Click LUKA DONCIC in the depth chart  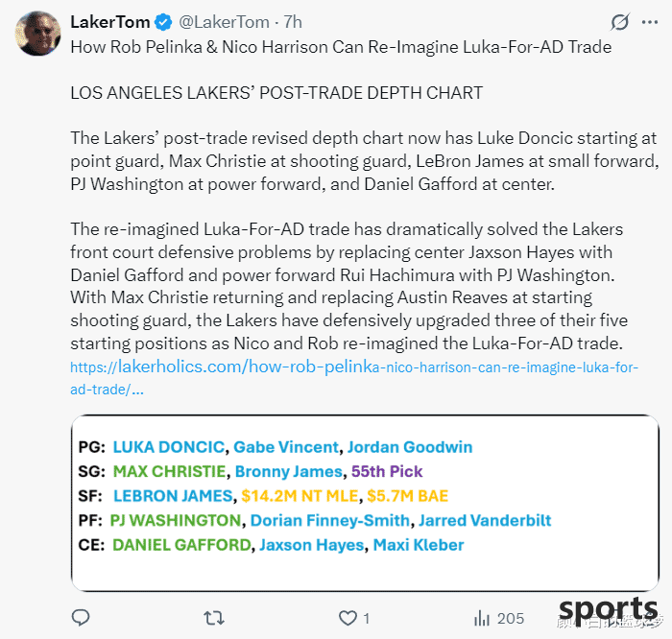pos(168,447)
